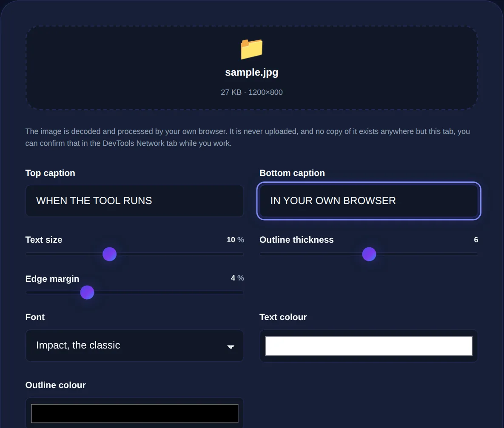Open the white Text colour swatch
The height and width of the screenshot is (428, 504).
(x=369, y=346)
